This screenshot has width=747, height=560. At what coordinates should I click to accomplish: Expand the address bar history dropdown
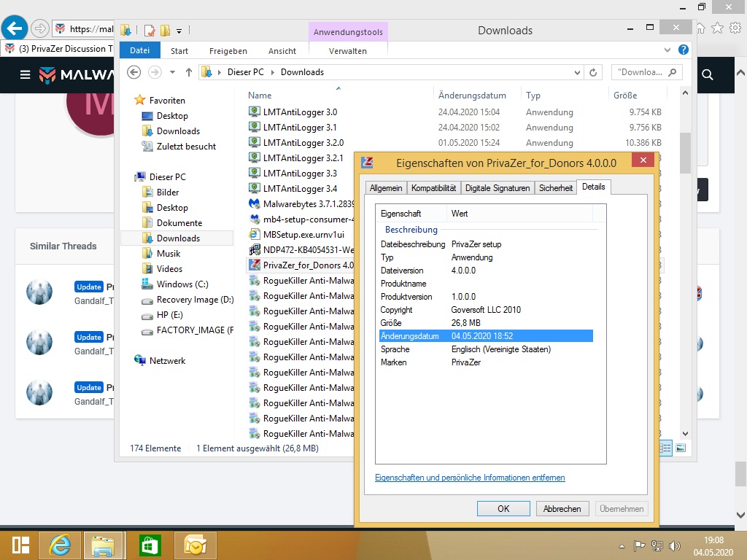coord(577,72)
